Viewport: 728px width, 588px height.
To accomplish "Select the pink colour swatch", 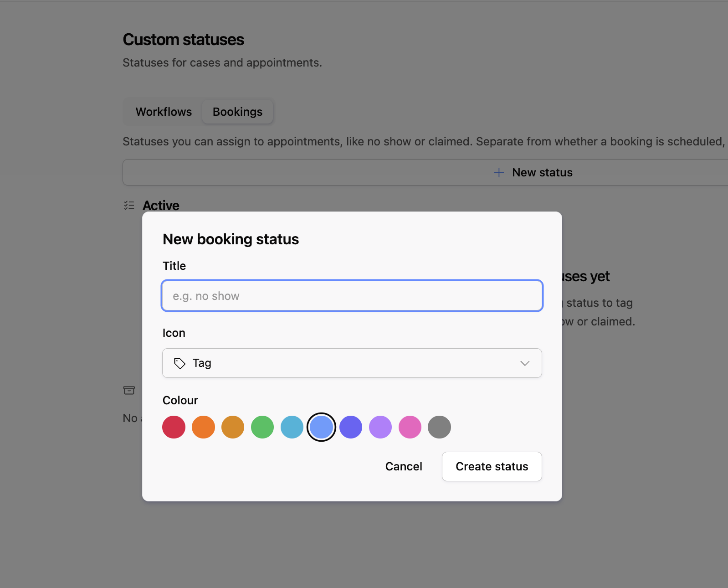I will 410,427.
